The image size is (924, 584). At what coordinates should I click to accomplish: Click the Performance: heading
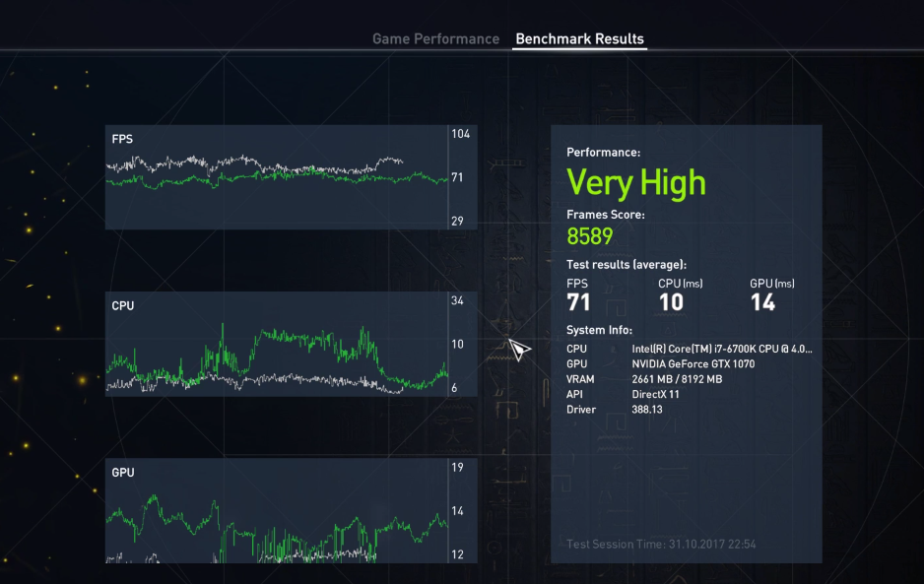(x=603, y=152)
